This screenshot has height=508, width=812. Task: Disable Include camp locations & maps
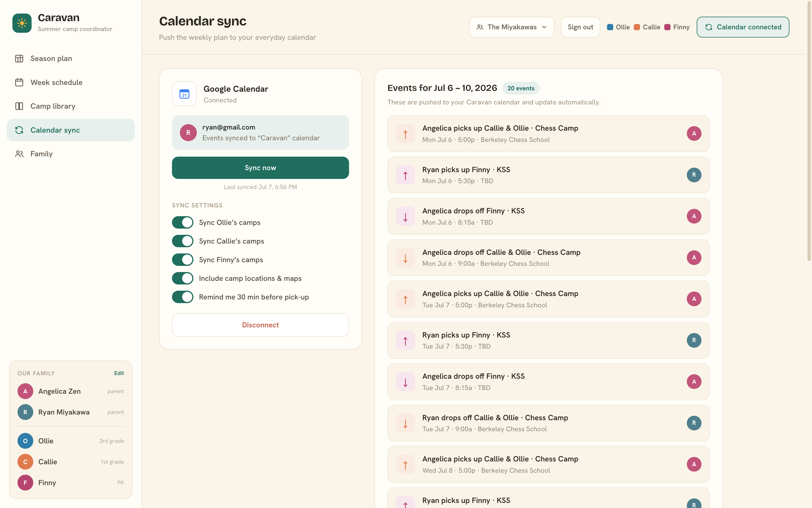coord(182,278)
